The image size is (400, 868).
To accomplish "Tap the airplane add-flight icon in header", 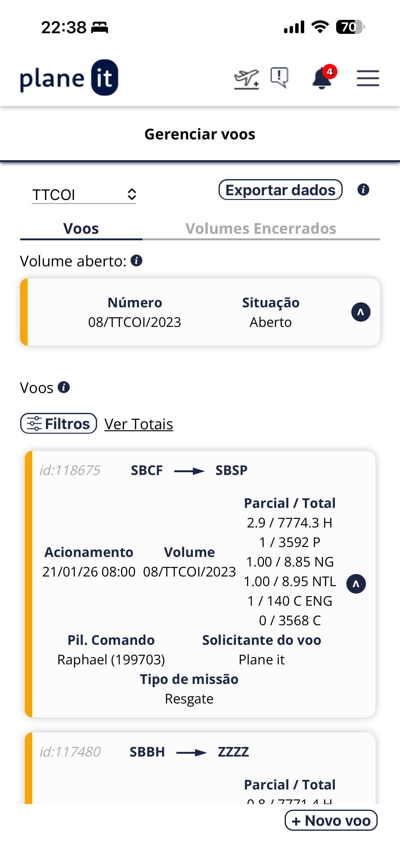I will [247, 79].
